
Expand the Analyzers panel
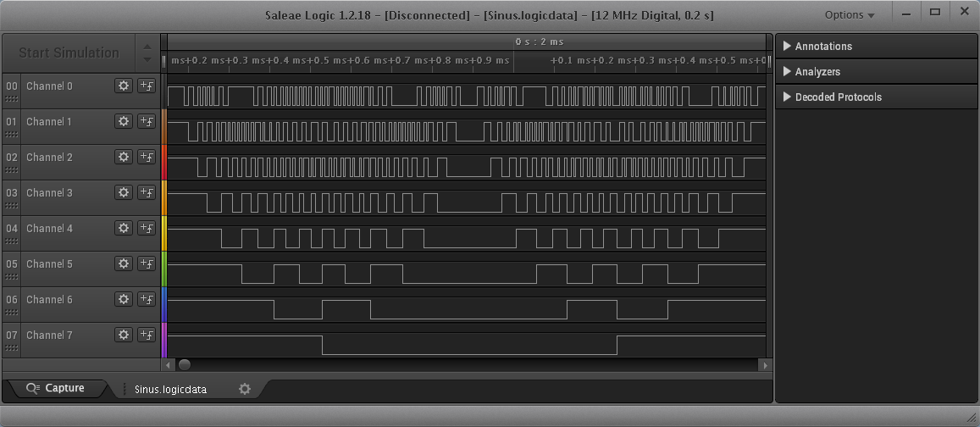[876, 72]
